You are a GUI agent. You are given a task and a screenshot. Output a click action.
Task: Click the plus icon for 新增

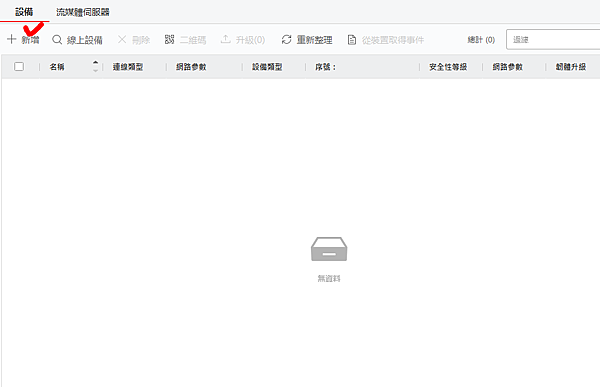[x=11, y=39]
